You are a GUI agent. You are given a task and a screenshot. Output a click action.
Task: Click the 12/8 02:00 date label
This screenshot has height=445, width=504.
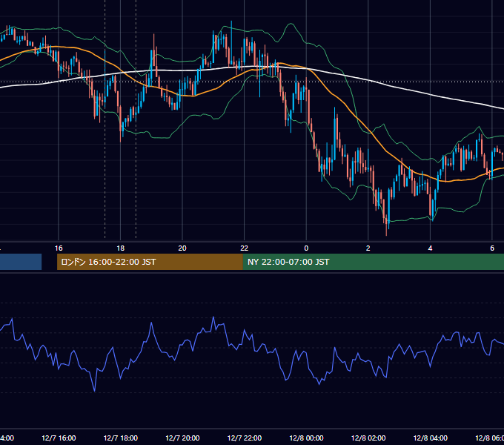[368, 438]
